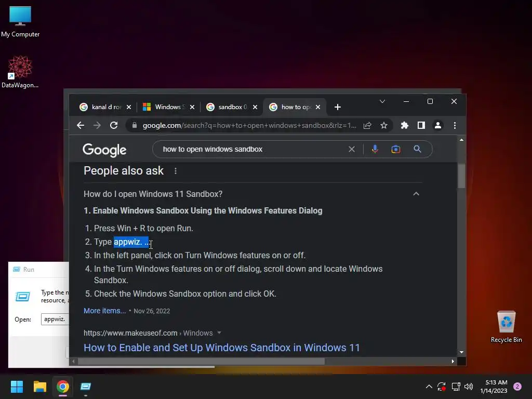Reload the Google search page
This screenshot has height=399, width=532.
pyautogui.click(x=114, y=126)
